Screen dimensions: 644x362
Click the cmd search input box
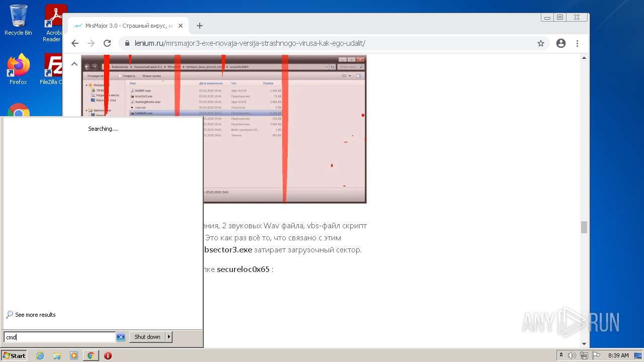(60, 337)
